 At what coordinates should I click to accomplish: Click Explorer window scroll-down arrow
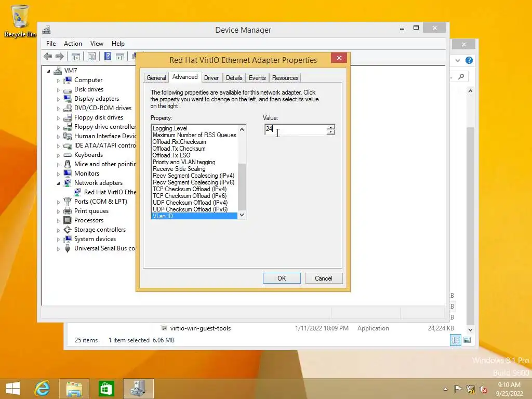(x=470, y=329)
